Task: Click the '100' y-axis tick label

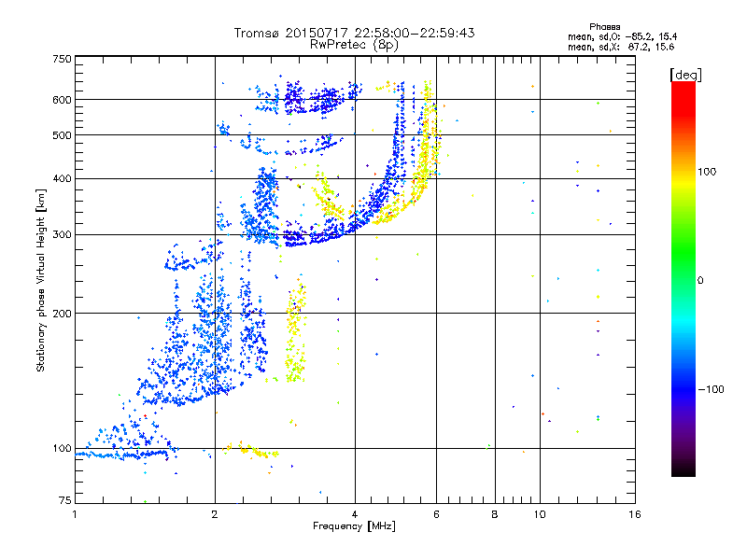Action: pos(62,448)
